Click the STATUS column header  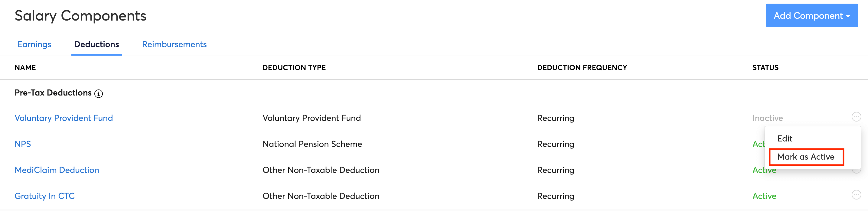click(765, 68)
